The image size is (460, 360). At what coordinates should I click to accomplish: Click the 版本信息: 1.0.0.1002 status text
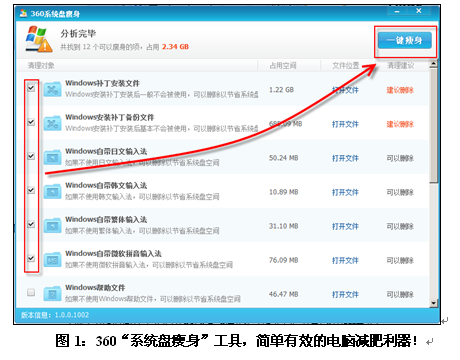[55, 315]
